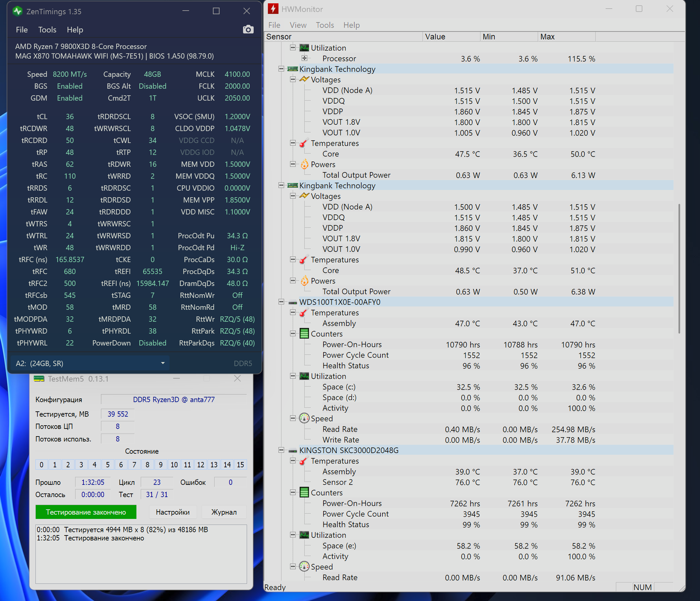Click the KINGSTON SKC3000D2048G drive icon
Image resolution: width=700 pixels, height=601 pixels.
point(292,450)
